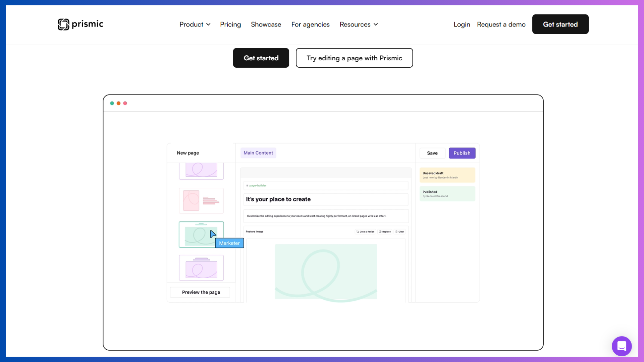Click Try editing a page with Prismic
The height and width of the screenshot is (362, 644).
354,58
